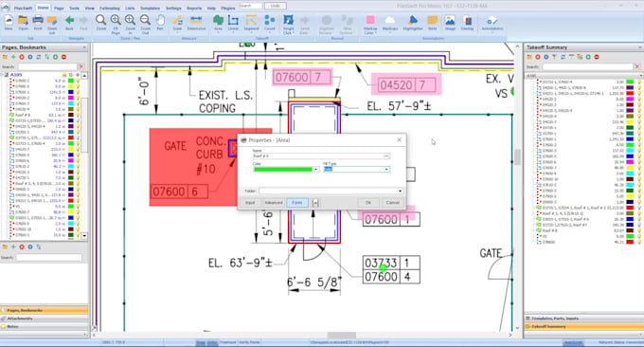Select the Pan hand tool
This screenshot has width=644, height=347.
[160, 23]
